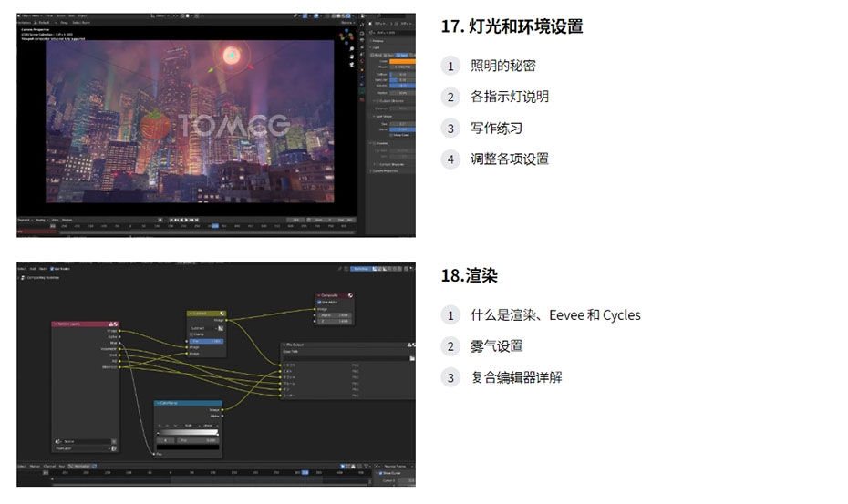Click the blue current frame marker in top timeline
The height and width of the screenshot is (504, 848).
click(x=215, y=225)
